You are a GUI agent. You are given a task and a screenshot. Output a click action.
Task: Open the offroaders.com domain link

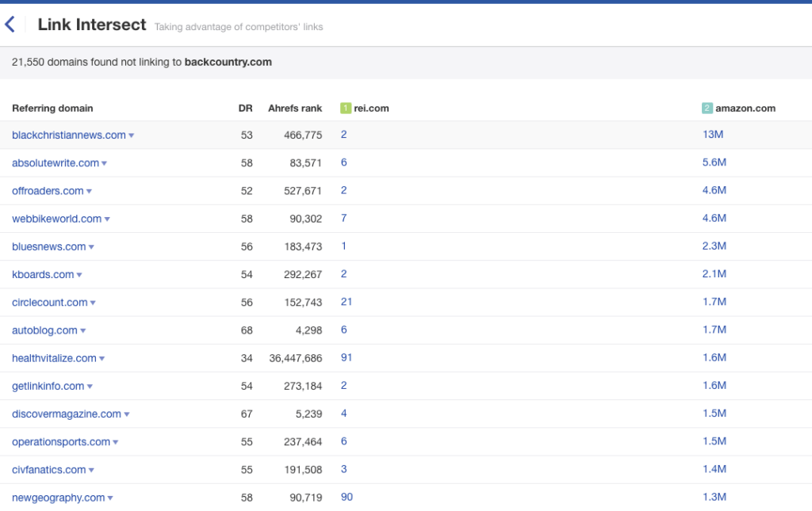(48, 191)
